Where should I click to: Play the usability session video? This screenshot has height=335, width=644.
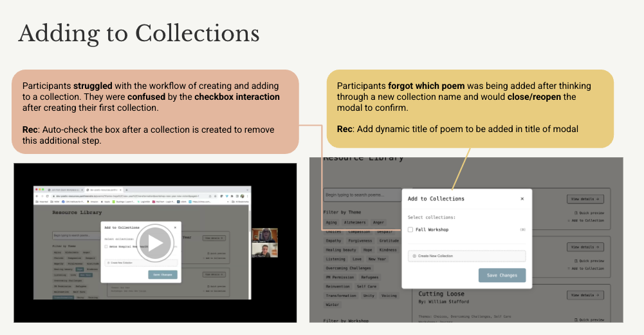click(155, 243)
